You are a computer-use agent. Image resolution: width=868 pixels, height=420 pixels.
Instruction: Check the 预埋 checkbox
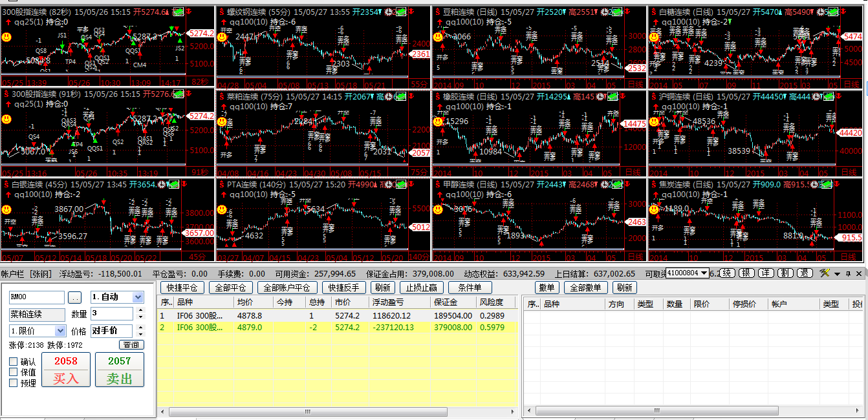click(14, 383)
